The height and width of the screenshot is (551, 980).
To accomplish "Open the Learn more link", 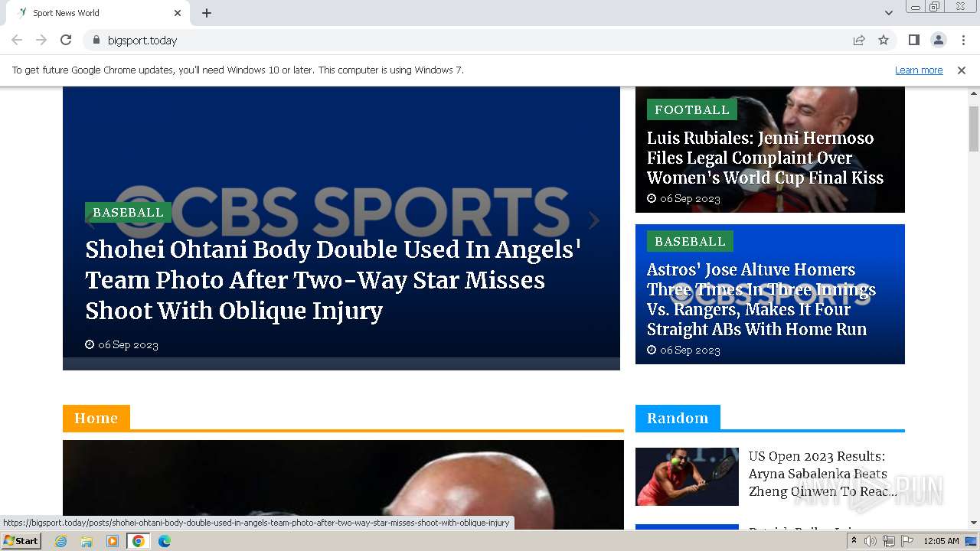I will (x=919, y=70).
